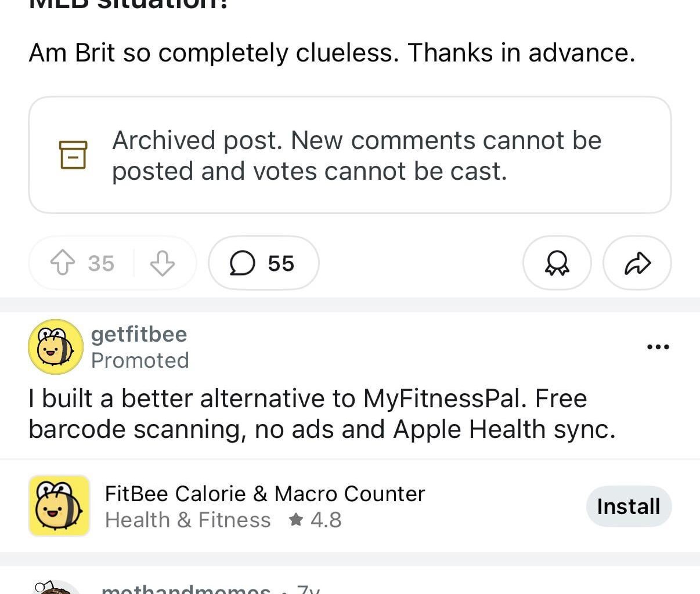700x594 pixels.
Task: Click the archive box icon
Action: tap(73, 155)
